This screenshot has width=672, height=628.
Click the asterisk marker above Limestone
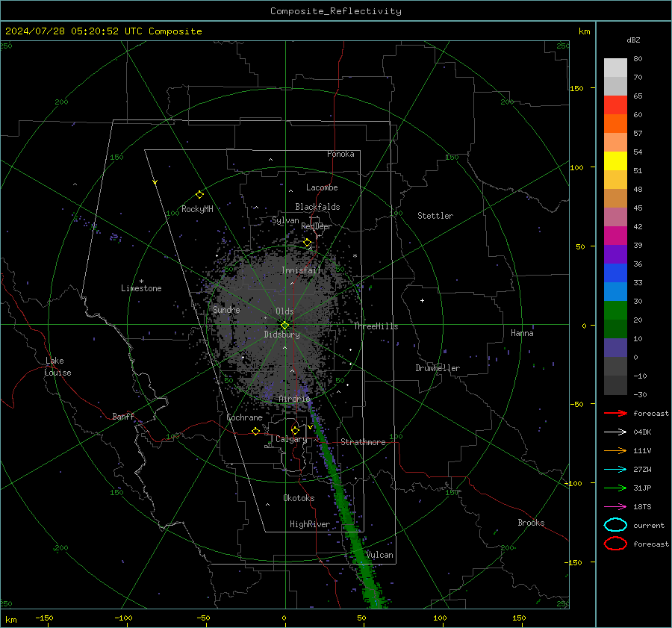point(141,282)
